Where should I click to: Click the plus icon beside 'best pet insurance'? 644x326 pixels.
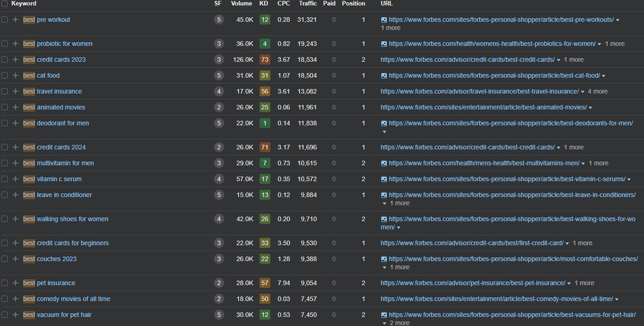[16, 283]
